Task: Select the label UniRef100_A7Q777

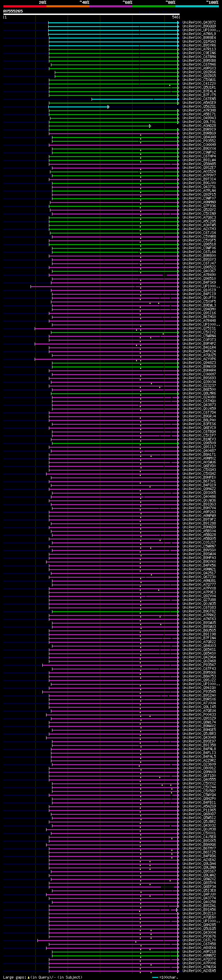Action: click(x=199, y=585)
